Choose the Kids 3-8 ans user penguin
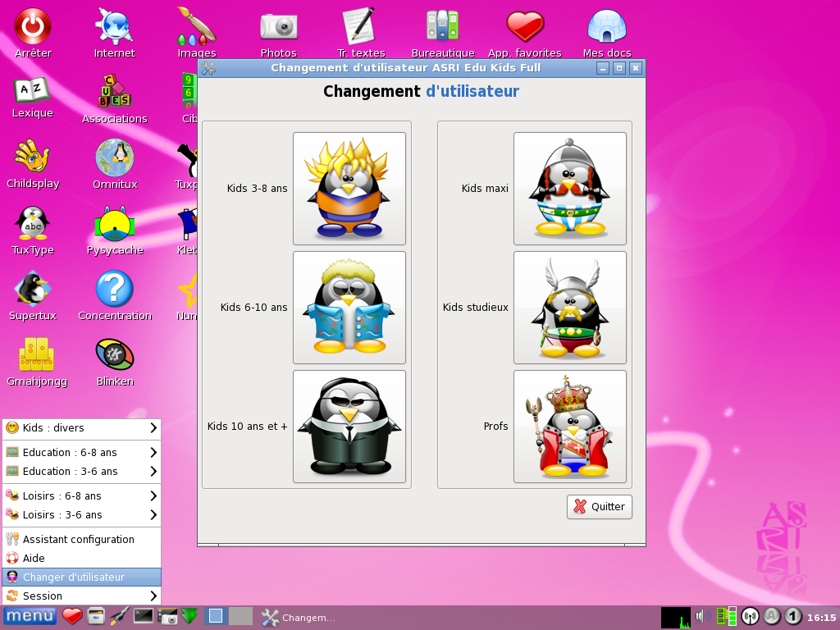 click(x=349, y=189)
